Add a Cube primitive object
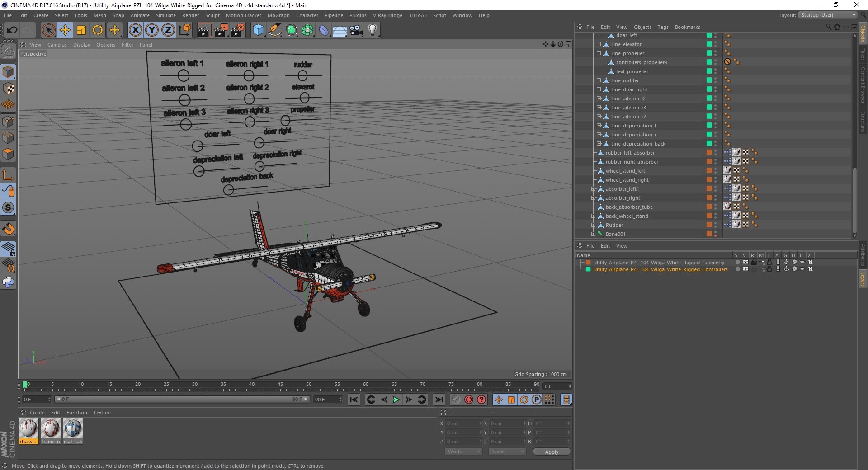The height and width of the screenshot is (470, 868). tap(258, 30)
